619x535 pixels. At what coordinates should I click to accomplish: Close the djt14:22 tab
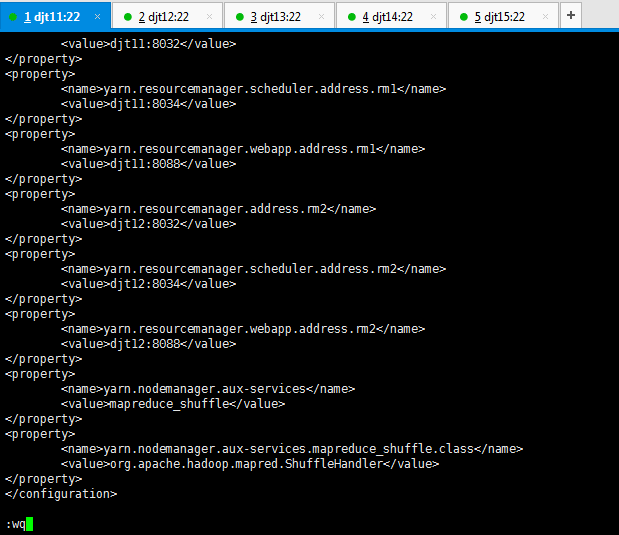(433, 17)
